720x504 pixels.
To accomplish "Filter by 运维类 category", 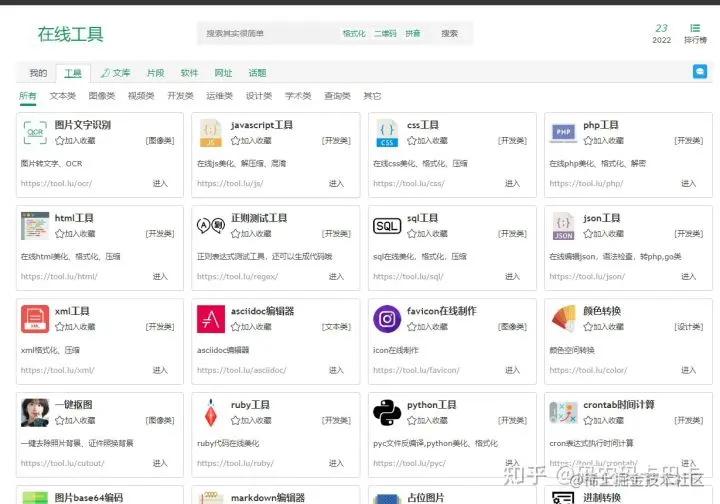I will (x=219, y=96).
